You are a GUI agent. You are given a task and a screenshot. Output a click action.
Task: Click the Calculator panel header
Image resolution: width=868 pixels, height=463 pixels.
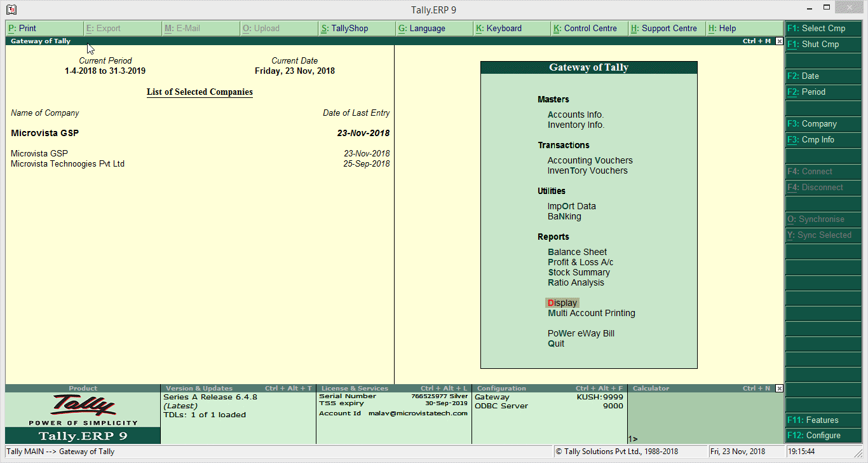coord(702,388)
